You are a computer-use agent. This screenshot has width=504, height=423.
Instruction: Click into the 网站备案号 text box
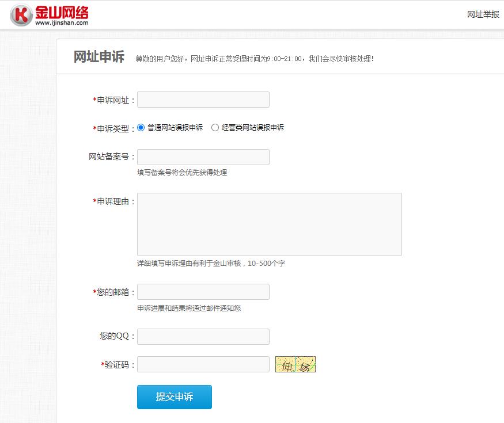coord(203,157)
